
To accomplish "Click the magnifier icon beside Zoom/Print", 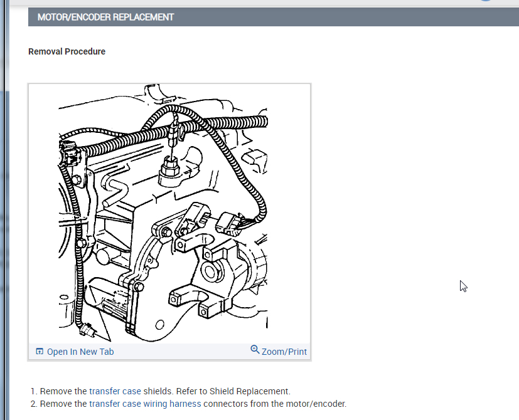I will point(255,349).
